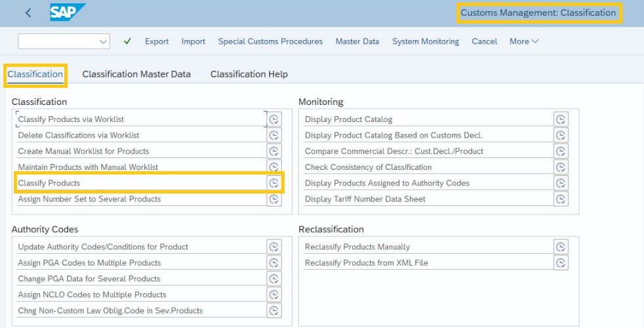Open Display Tariff Number Data Sheet

coord(428,199)
